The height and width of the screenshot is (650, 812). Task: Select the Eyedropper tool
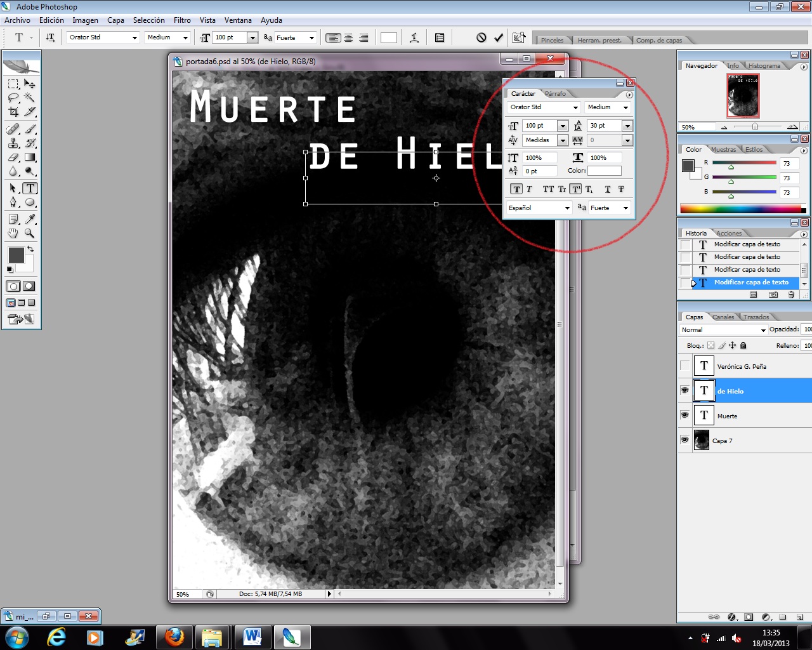30,219
